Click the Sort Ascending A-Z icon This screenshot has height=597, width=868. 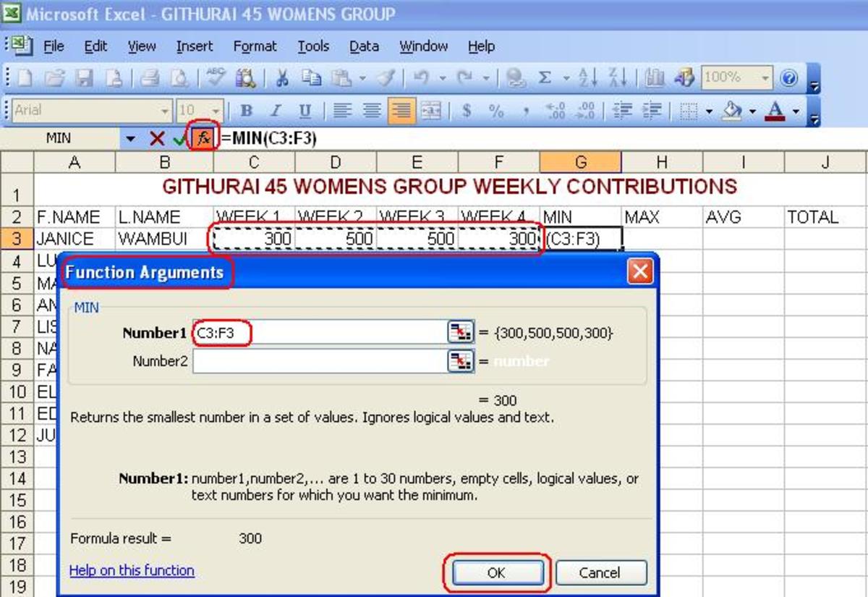pos(587,78)
